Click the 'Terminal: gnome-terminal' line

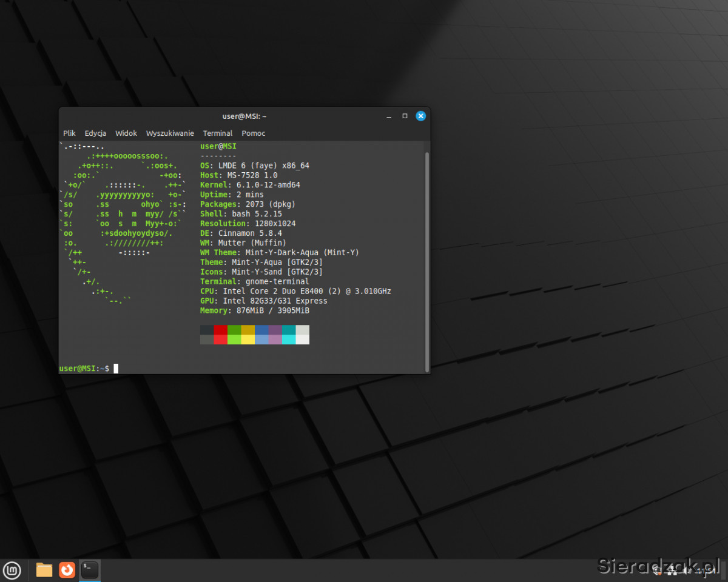[255, 282]
